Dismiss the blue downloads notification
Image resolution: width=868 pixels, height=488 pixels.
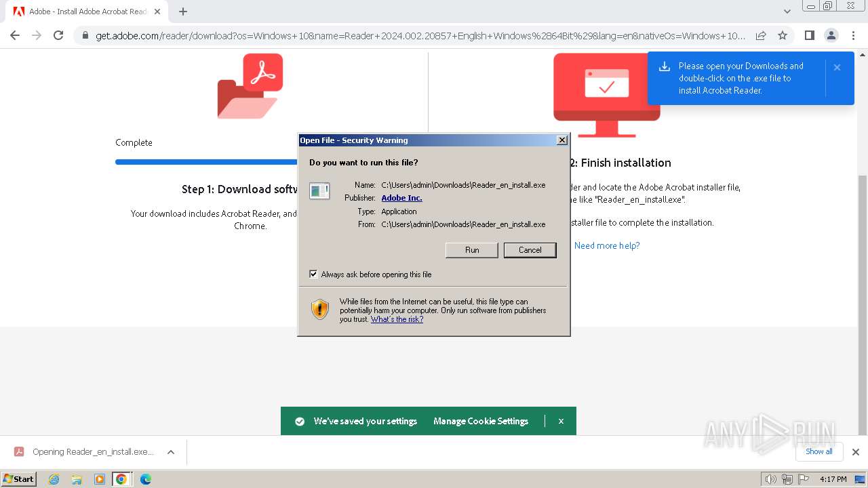(837, 67)
